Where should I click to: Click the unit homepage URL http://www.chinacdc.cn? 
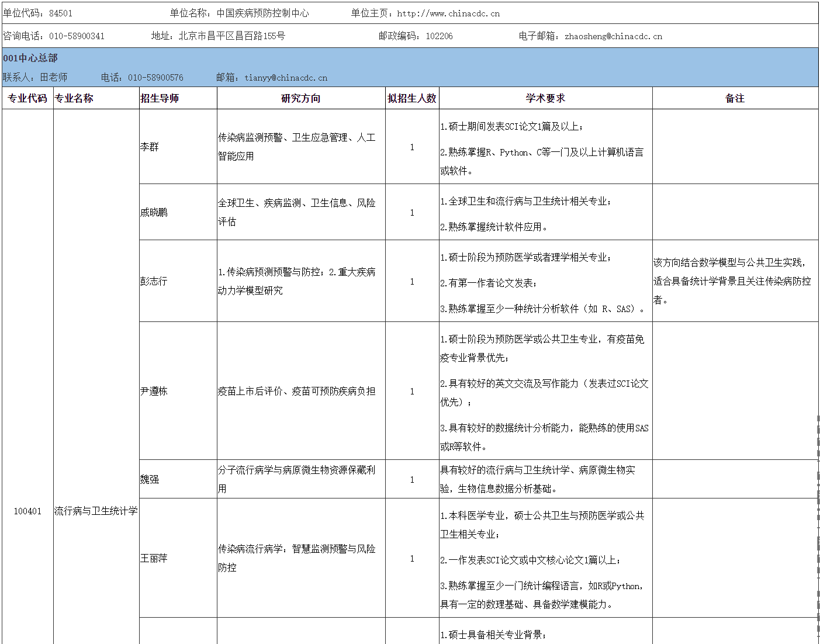pyautogui.click(x=448, y=13)
